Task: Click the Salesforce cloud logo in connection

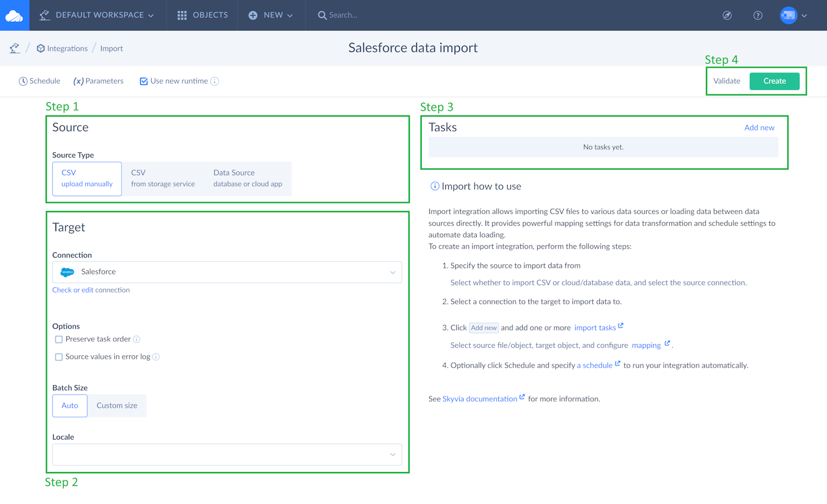Action: tap(67, 272)
